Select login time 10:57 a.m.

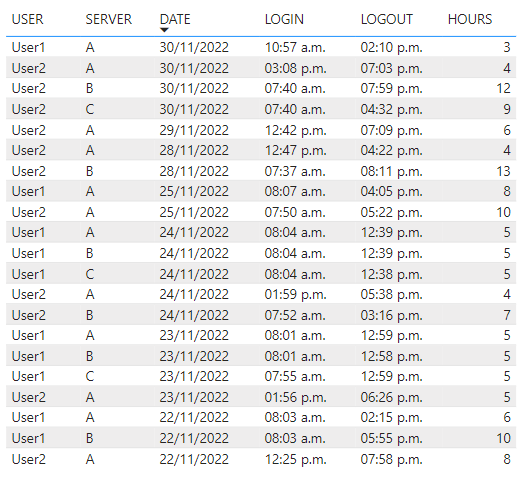[x=295, y=47]
